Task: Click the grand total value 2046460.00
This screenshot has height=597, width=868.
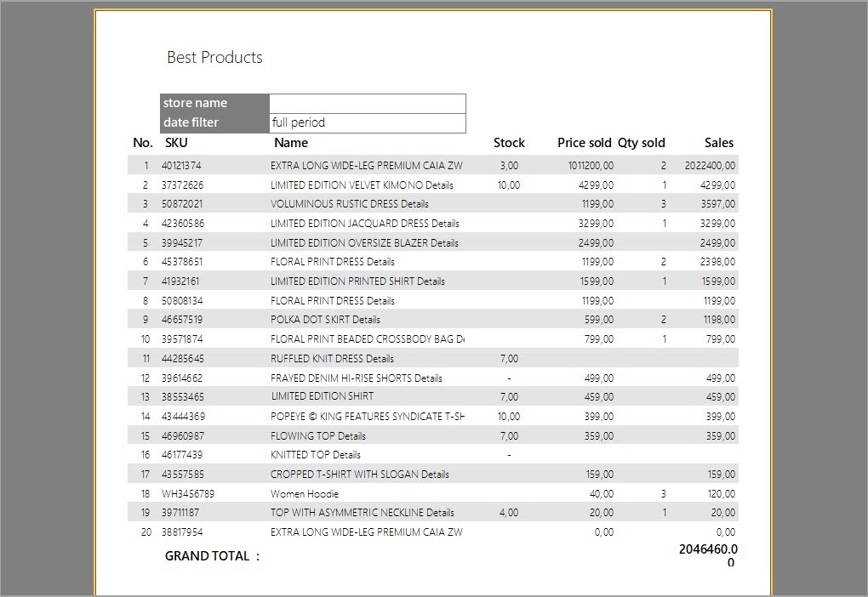Action: [x=708, y=555]
